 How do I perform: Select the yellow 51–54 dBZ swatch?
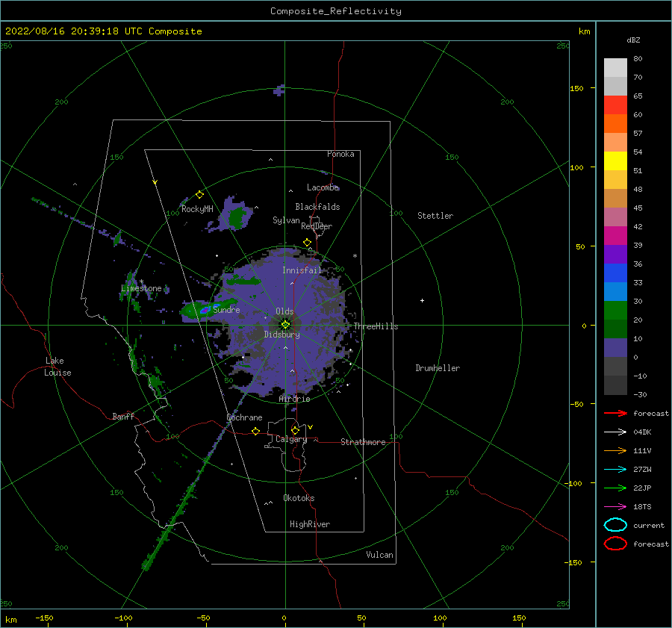tap(615, 161)
